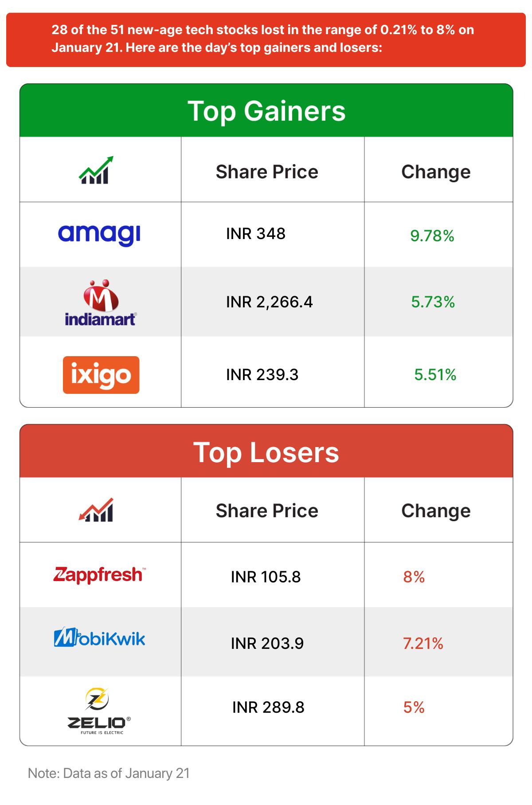The height and width of the screenshot is (805, 532).
Task: Click the amagi logo
Action: 99,234
